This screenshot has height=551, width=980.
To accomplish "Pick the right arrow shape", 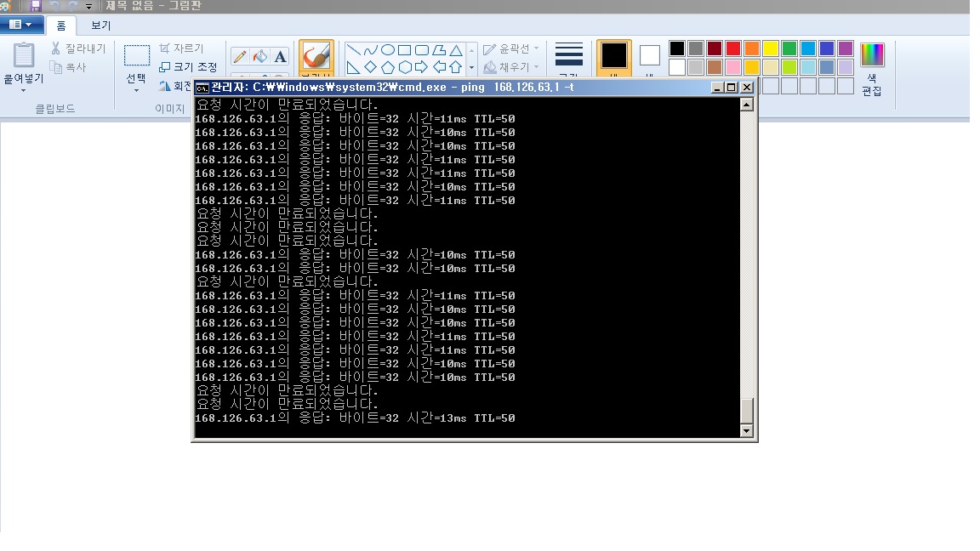I will click(422, 67).
